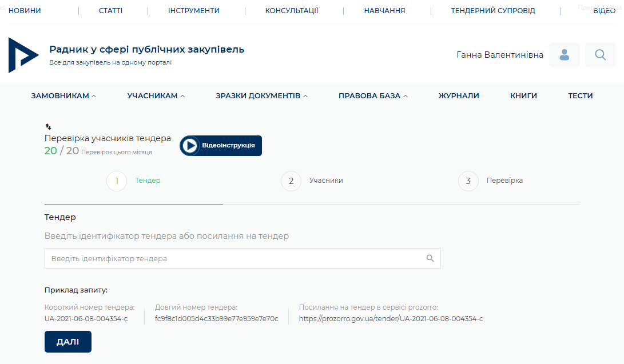Open the КОНСУЛЬТАЦІЇ top link
Image resolution: width=624 pixels, height=364 pixels.
click(x=292, y=11)
